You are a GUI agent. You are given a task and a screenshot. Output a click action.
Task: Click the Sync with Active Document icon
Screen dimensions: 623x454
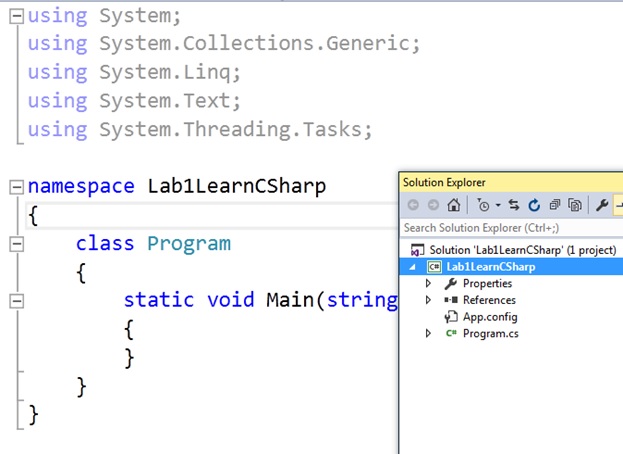click(x=514, y=205)
